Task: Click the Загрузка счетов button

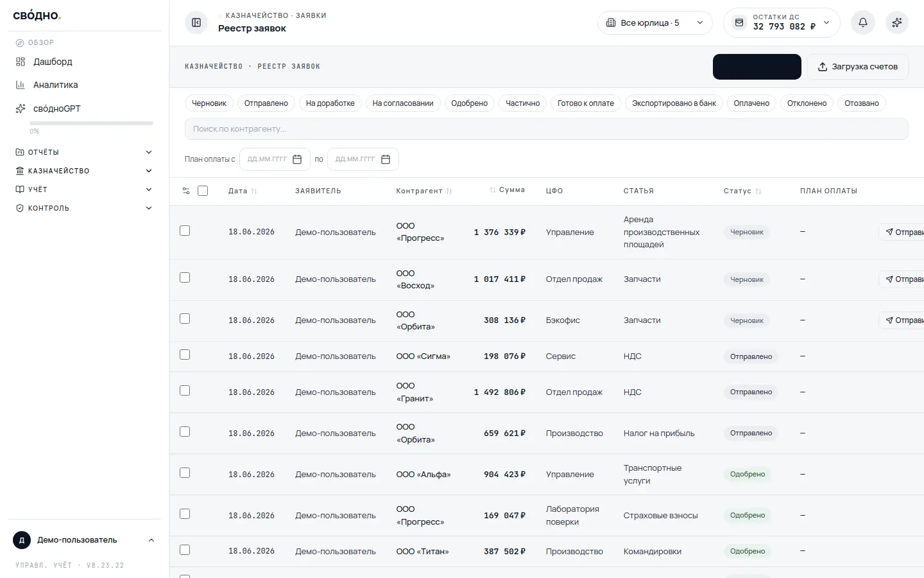Action: 857,67
